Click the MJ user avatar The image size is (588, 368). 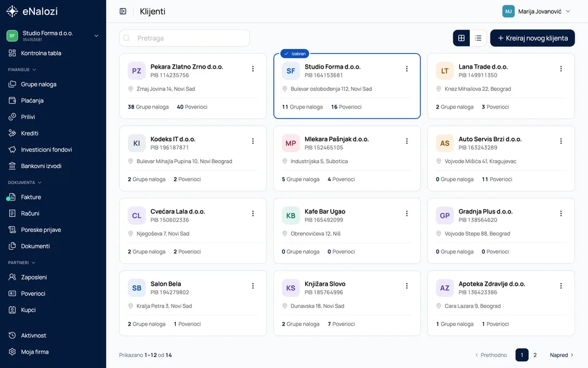pos(508,11)
